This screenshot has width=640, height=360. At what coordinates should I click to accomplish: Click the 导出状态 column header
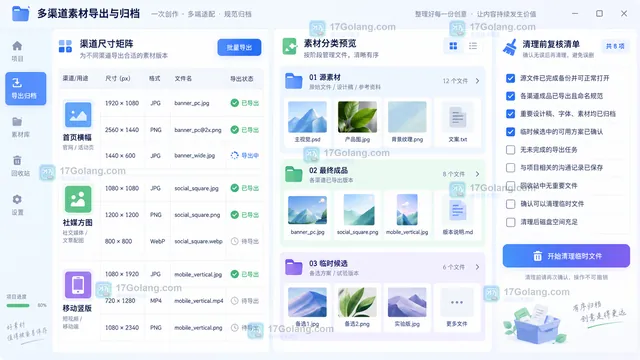pyautogui.click(x=242, y=78)
